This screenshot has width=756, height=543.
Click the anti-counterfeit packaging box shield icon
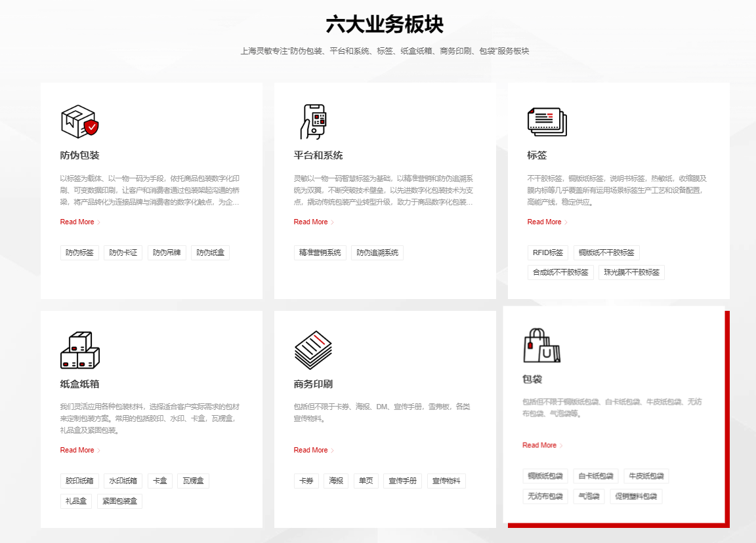point(79,121)
